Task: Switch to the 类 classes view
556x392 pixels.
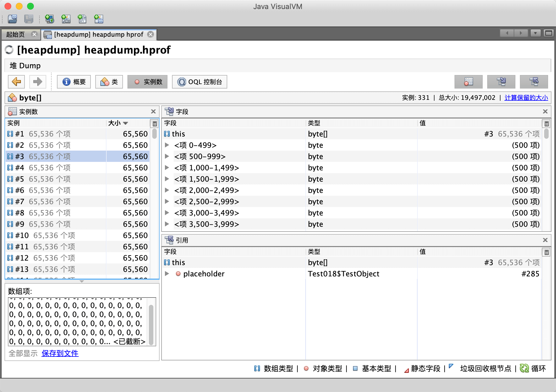Action: (x=109, y=82)
